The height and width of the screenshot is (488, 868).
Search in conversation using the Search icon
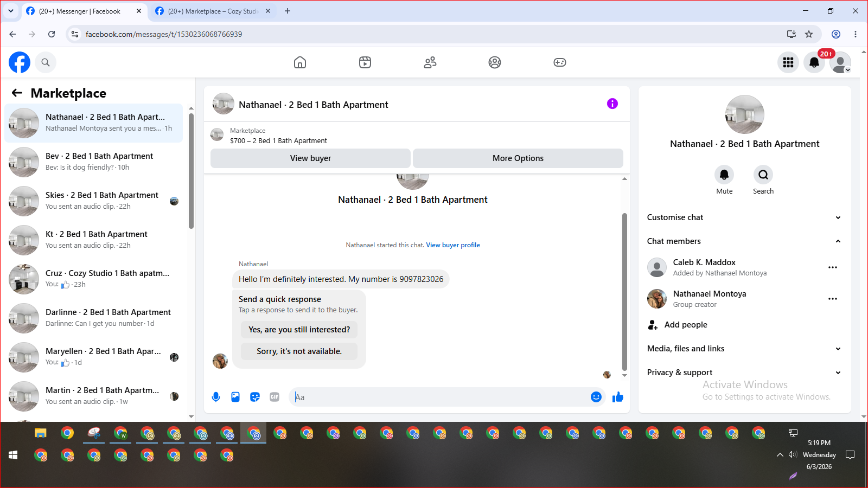point(763,175)
